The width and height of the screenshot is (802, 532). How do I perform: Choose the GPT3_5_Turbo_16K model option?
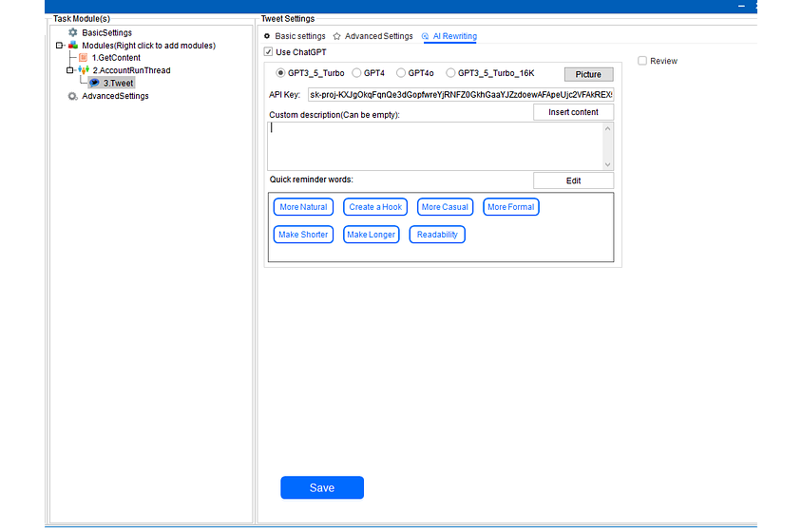tap(450, 73)
